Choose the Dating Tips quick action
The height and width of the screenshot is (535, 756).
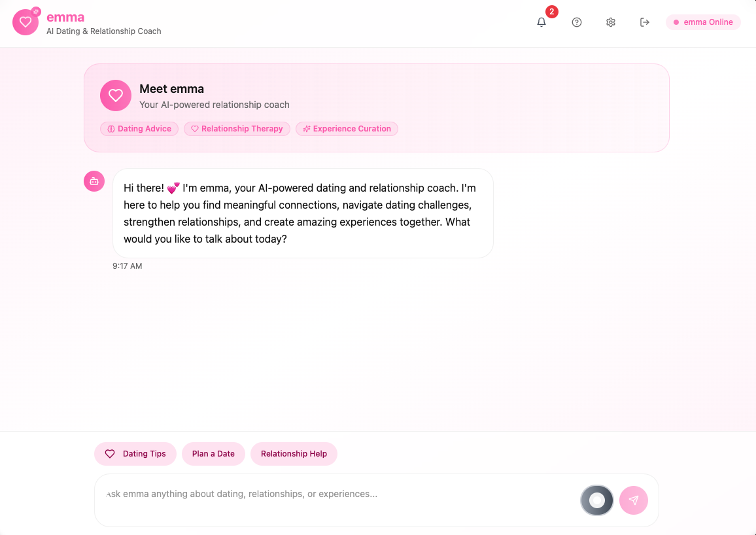pos(135,453)
